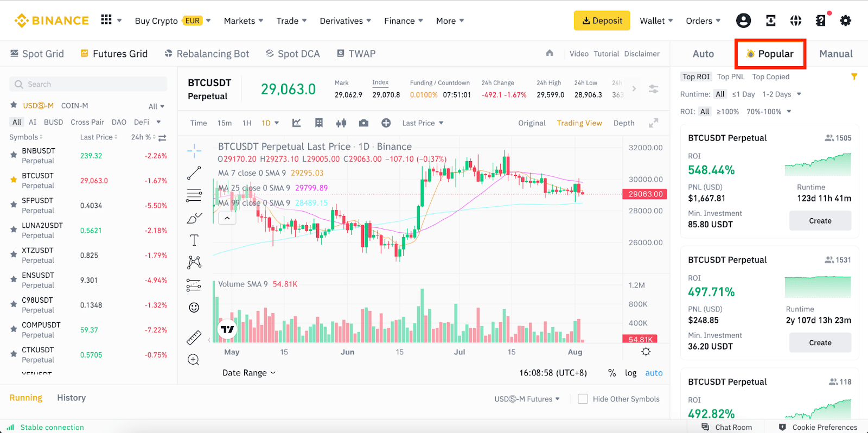This screenshot has width=868, height=433.
Task: Select the Popular tab
Action: pyautogui.click(x=770, y=54)
